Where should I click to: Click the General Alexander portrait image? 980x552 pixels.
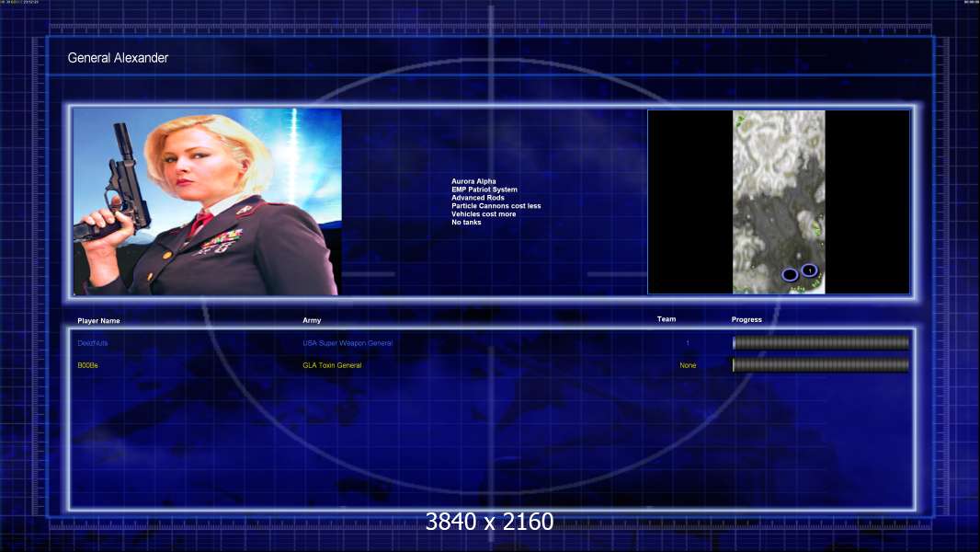pos(208,201)
